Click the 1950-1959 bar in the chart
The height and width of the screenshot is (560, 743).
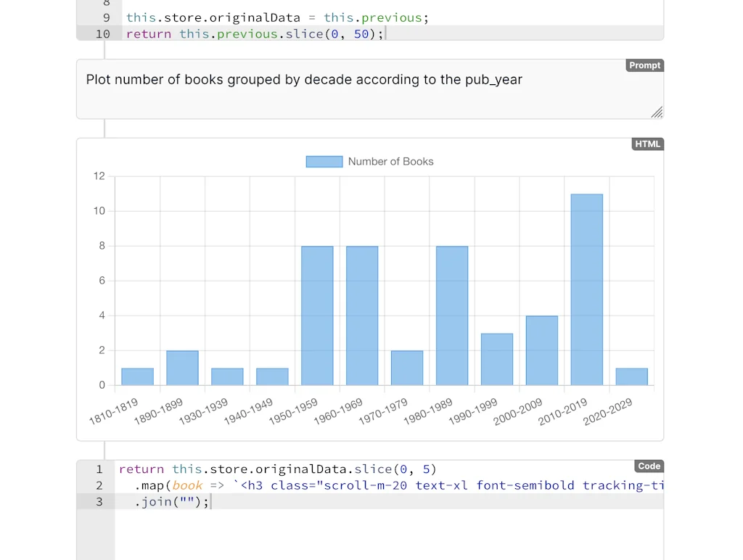tap(317, 316)
